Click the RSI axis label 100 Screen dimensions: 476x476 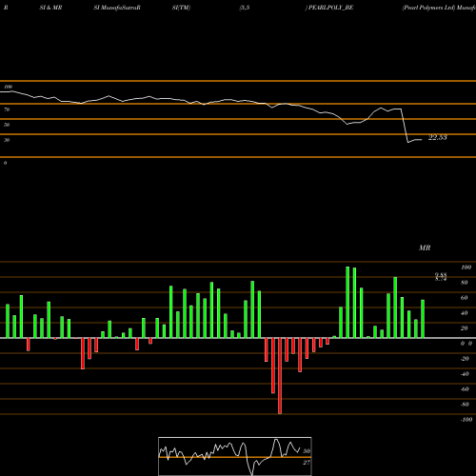tap(9, 87)
